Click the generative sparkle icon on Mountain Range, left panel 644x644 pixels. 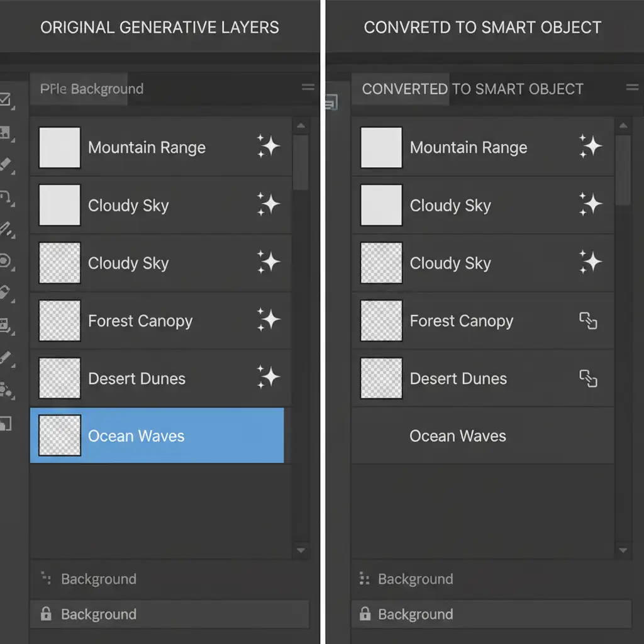pyautogui.click(x=269, y=147)
